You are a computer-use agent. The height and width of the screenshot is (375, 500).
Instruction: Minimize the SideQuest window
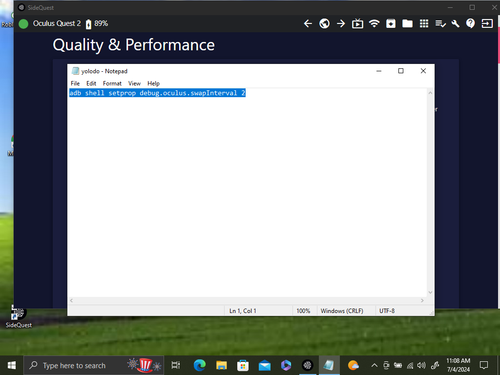pyautogui.click(x=450, y=7)
